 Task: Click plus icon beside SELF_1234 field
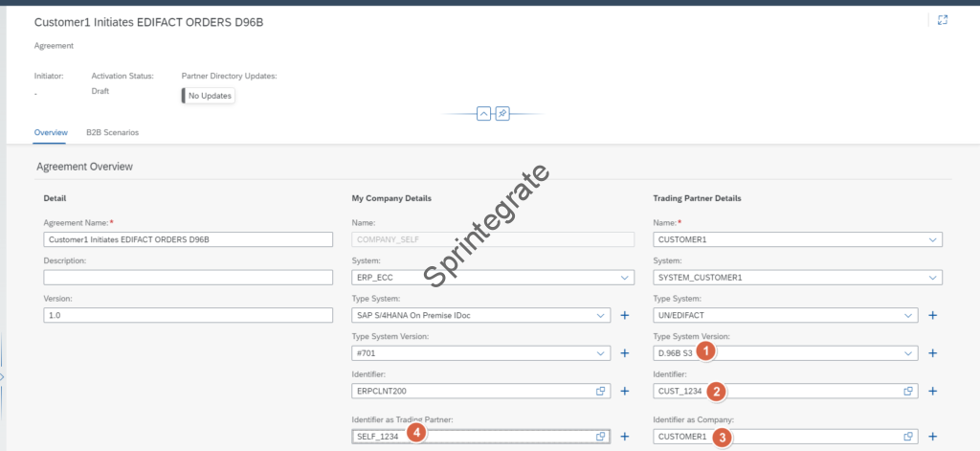click(624, 437)
